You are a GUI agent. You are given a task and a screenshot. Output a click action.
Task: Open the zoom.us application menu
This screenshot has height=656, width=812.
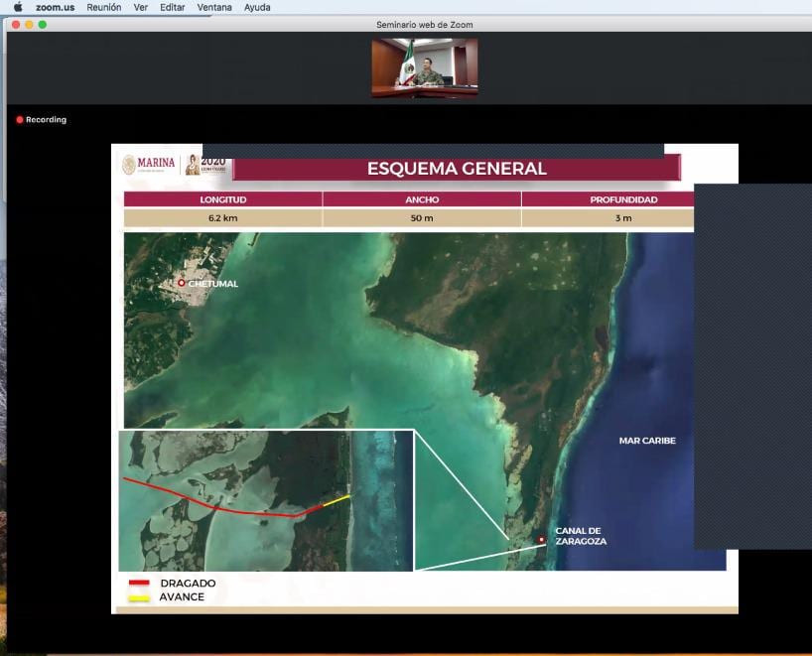point(55,7)
